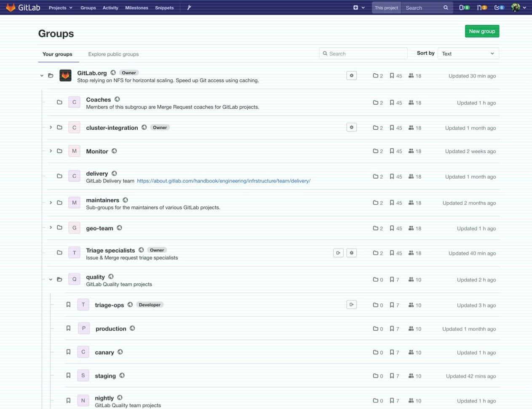Open the Projects menu in the navbar
The image size is (532, 409).
(x=60, y=7)
